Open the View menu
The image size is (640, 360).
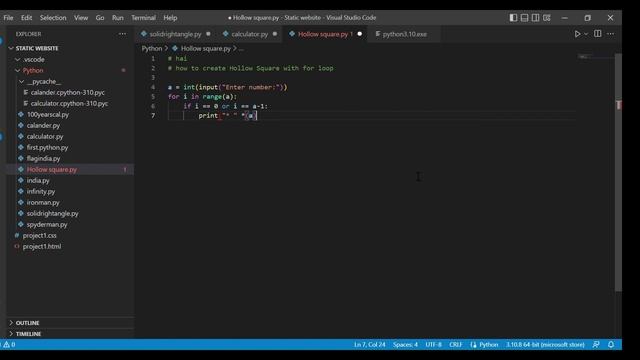81,18
